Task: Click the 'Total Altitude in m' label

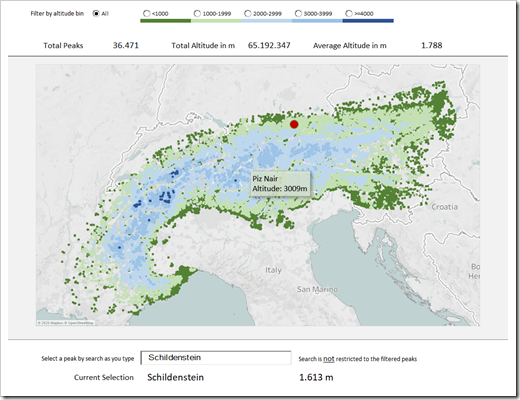Action: click(x=203, y=46)
